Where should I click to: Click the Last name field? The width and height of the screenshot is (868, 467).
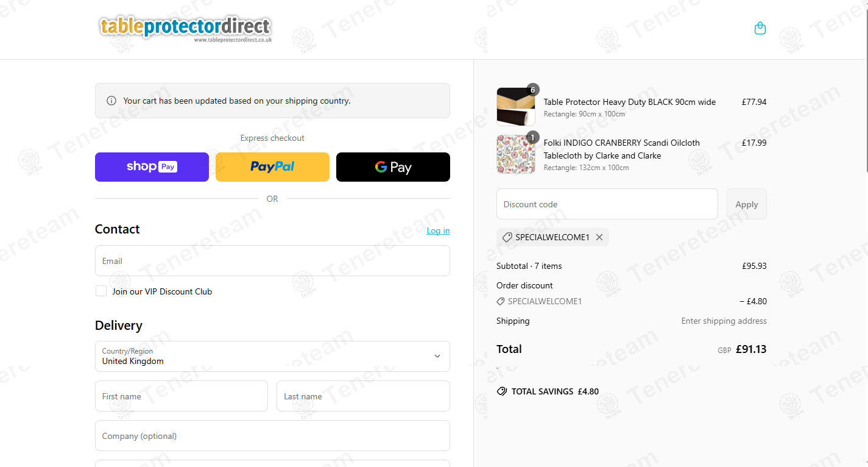point(363,396)
